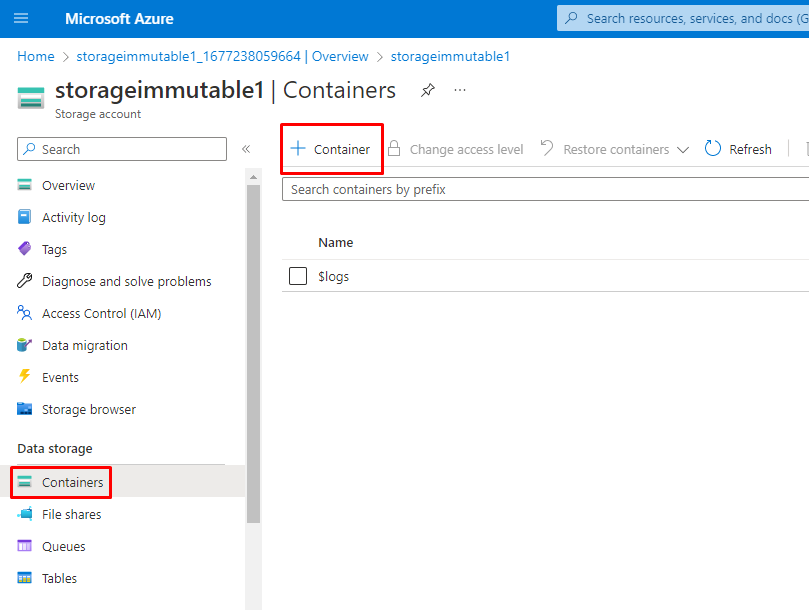
Task: Open Data migration menu item
Action: (85, 345)
